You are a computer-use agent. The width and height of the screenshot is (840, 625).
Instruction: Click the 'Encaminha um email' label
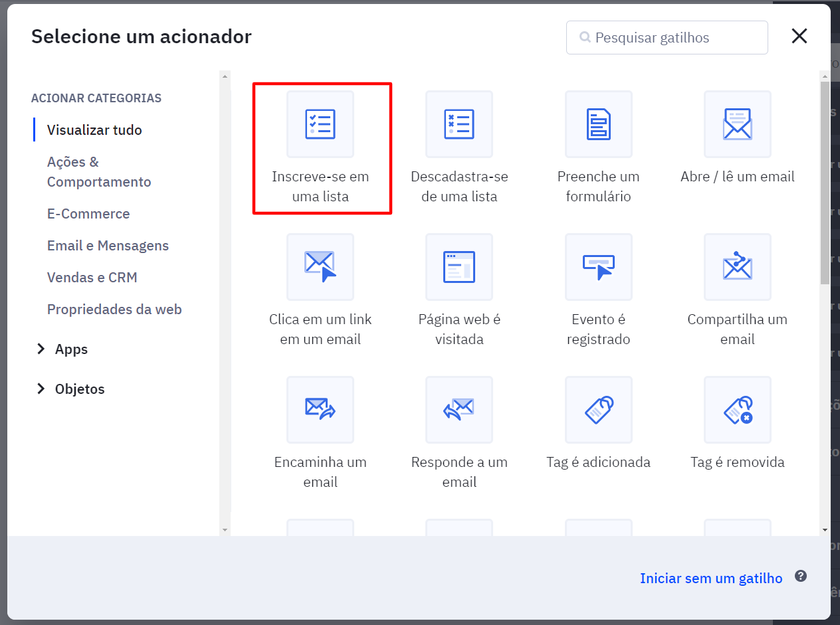(320, 472)
